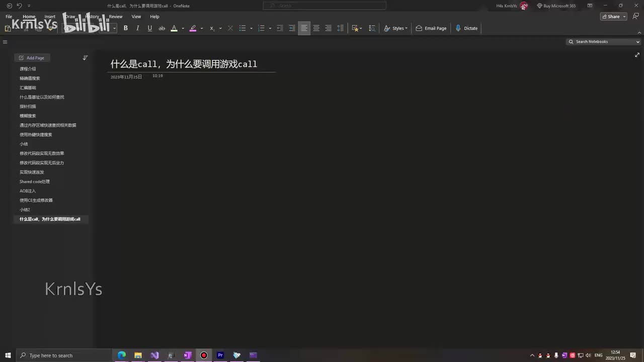Open the H4x KrnlsYs account avatar

[524, 6]
